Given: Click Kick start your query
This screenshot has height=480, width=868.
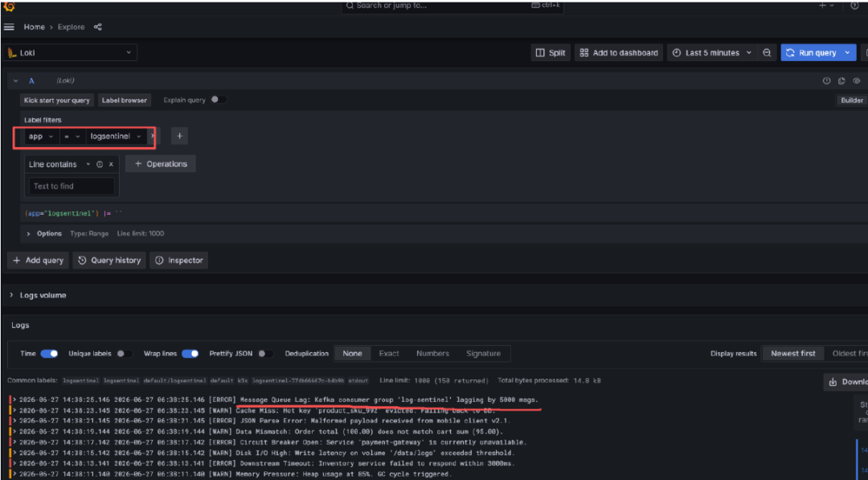Looking at the screenshot, I should pyautogui.click(x=57, y=101).
